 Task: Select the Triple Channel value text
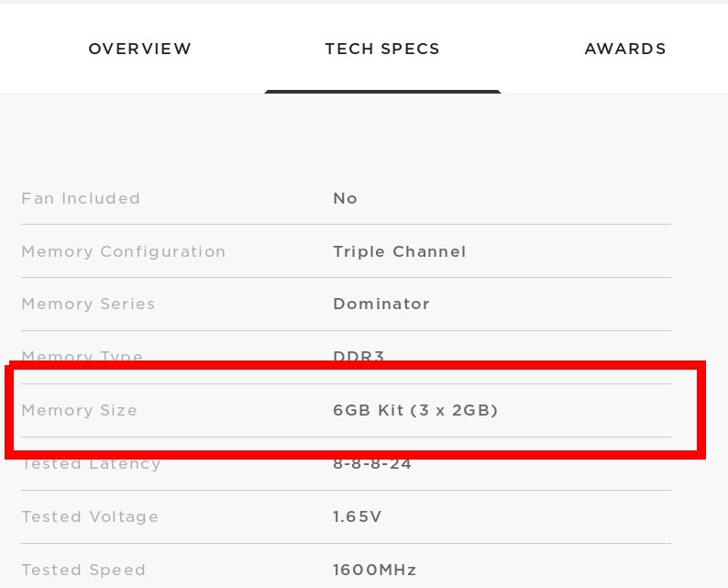[x=399, y=251]
